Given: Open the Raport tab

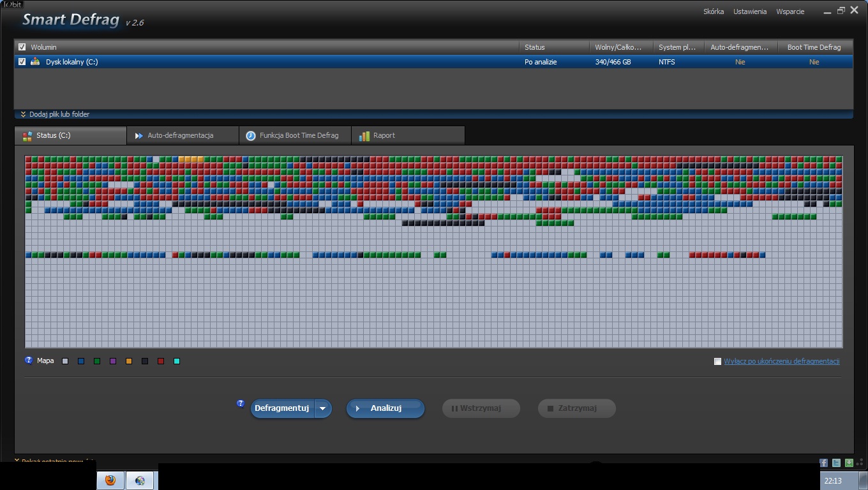Looking at the screenshot, I should point(408,135).
